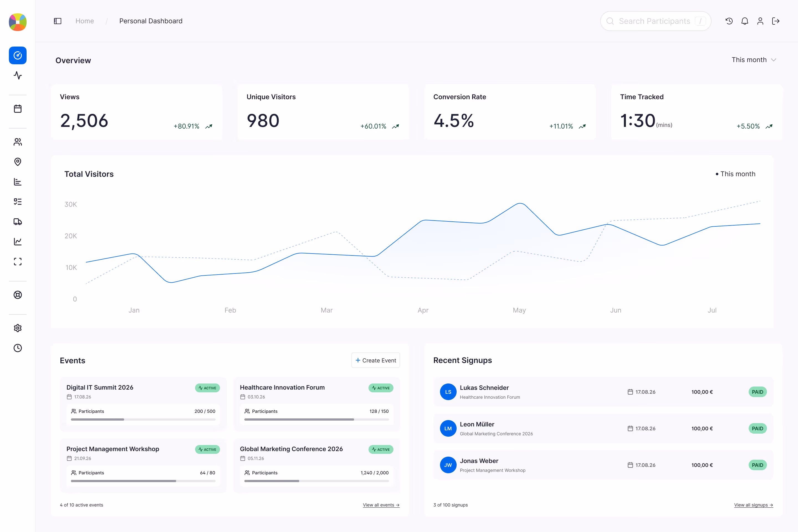This screenshot has width=798, height=532.
Task: Click Global Marketing Conference participants progress bar
Action: click(316, 481)
